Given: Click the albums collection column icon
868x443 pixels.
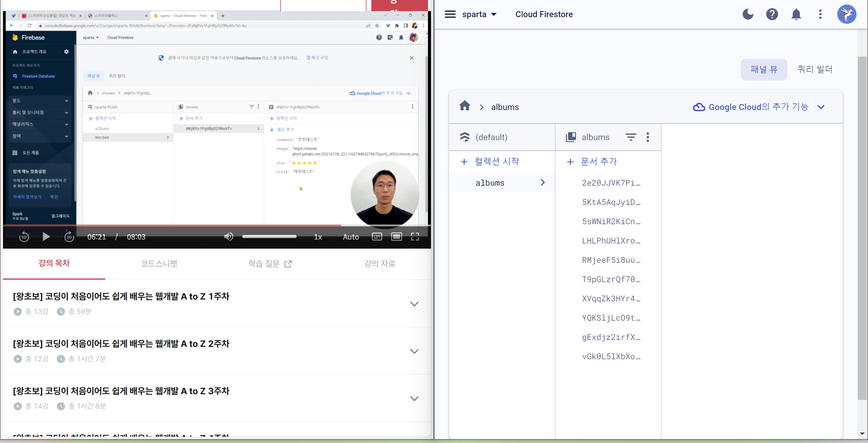Looking at the screenshot, I should pyautogui.click(x=571, y=137).
